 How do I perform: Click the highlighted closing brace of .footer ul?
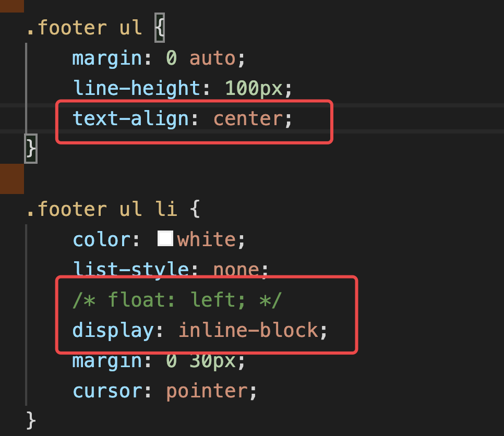click(31, 149)
